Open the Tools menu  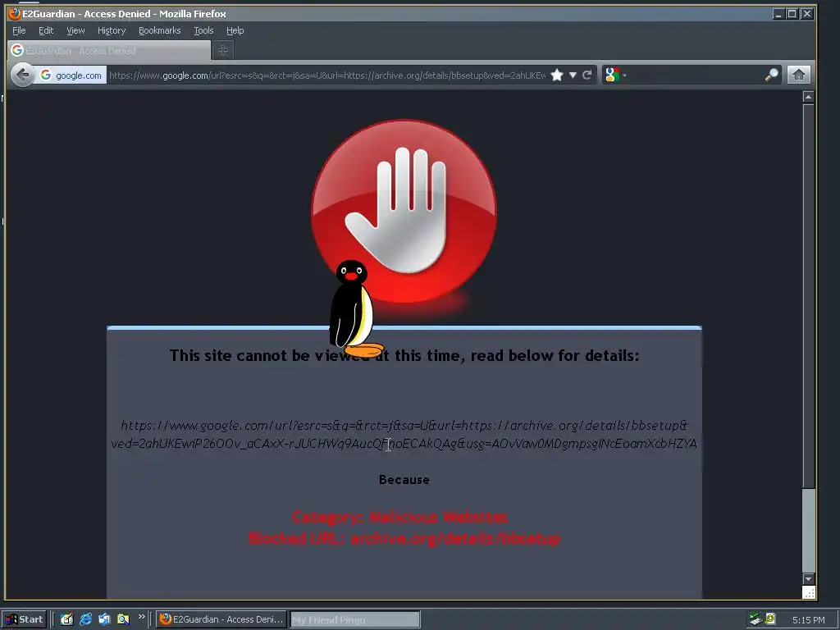tap(203, 30)
